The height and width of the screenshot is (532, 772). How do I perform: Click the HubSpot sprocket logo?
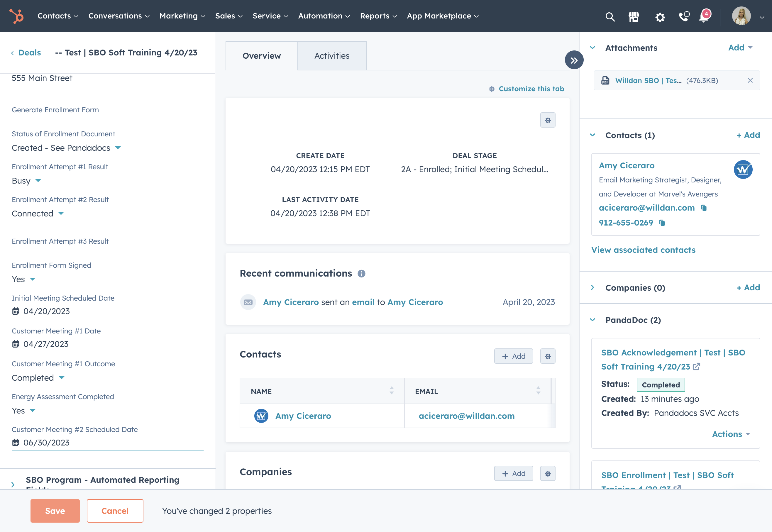coord(16,16)
